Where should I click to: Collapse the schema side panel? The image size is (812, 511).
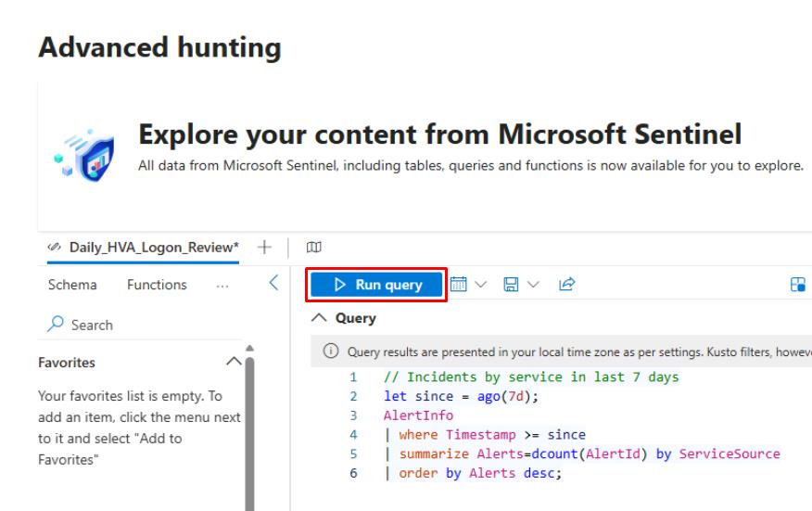[273, 284]
